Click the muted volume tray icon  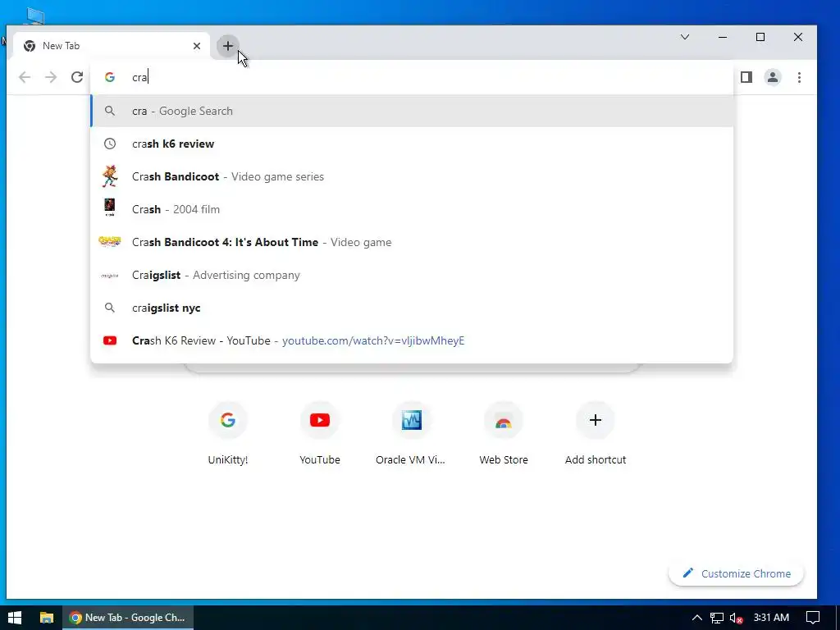[x=736, y=619]
